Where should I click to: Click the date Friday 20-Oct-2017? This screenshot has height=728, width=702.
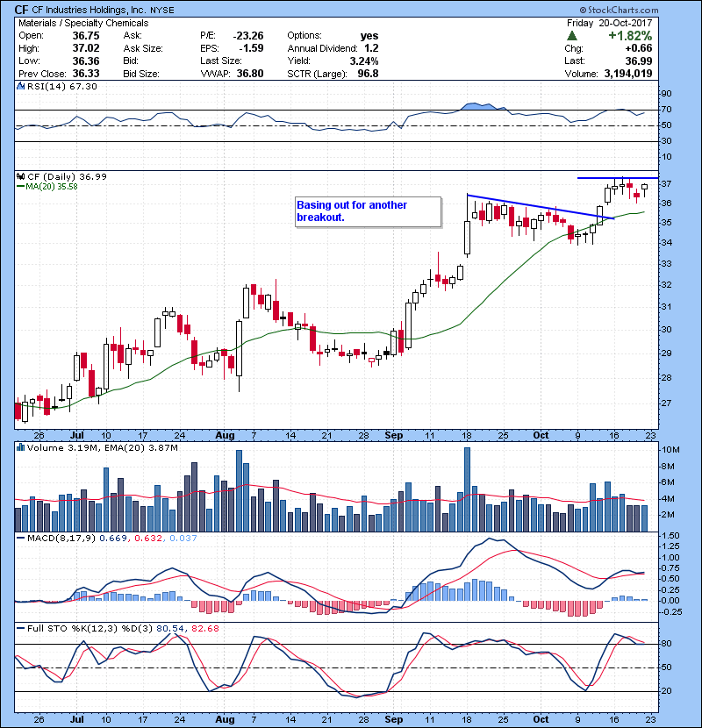point(609,23)
